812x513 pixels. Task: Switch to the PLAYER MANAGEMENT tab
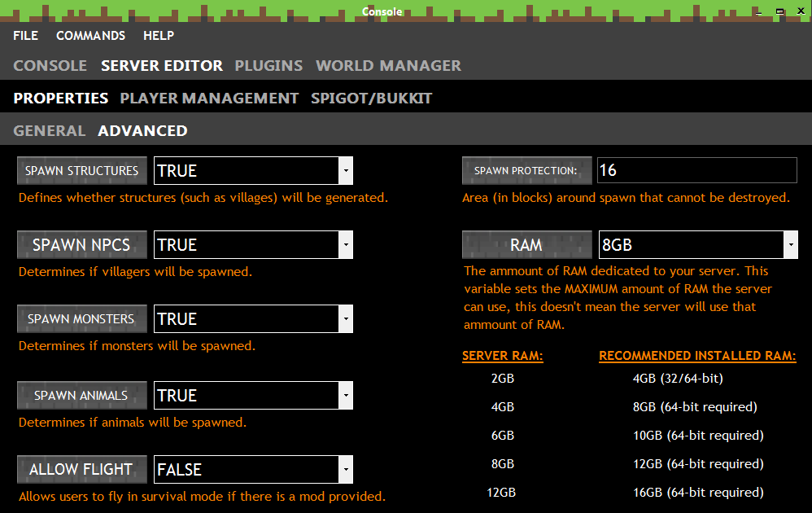(x=208, y=97)
